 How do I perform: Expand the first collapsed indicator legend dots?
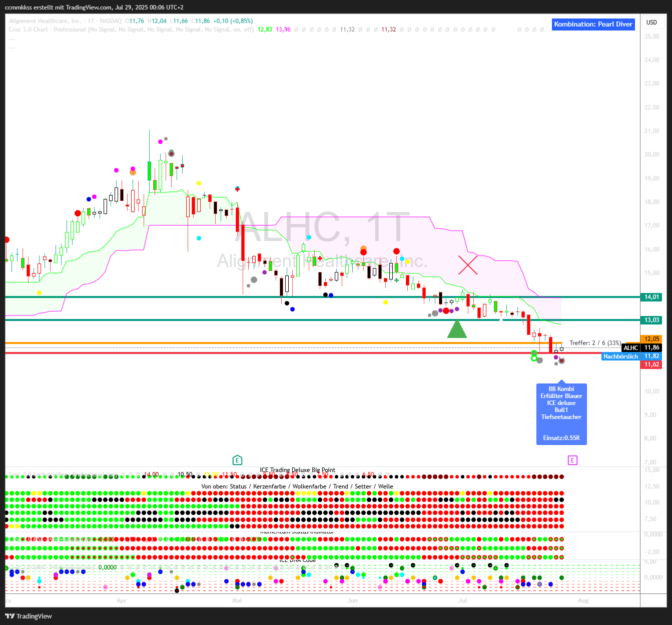click(x=12, y=38)
